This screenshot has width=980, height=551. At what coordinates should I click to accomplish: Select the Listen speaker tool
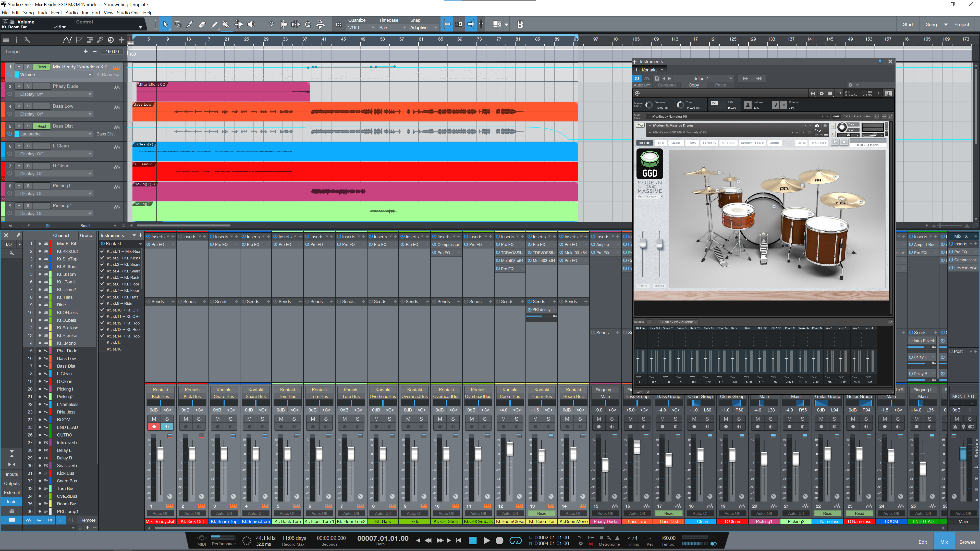(x=251, y=24)
